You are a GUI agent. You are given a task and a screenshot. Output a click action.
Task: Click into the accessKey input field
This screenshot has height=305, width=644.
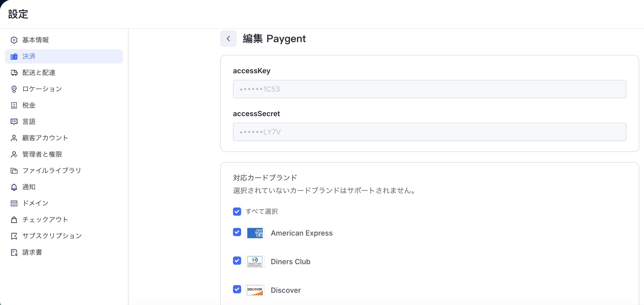429,89
